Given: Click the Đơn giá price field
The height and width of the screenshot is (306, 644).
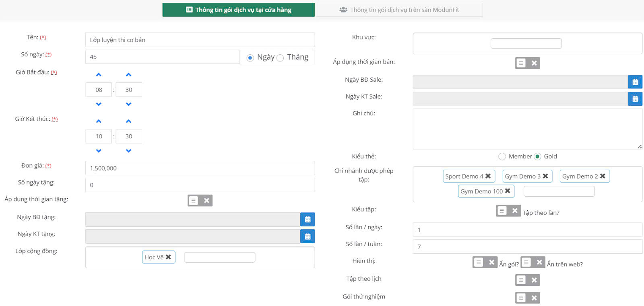Looking at the screenshot, I should click(200, 168).
